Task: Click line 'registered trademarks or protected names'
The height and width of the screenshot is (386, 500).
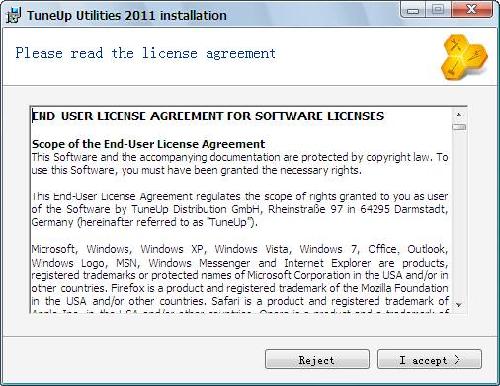Action: 240,275
